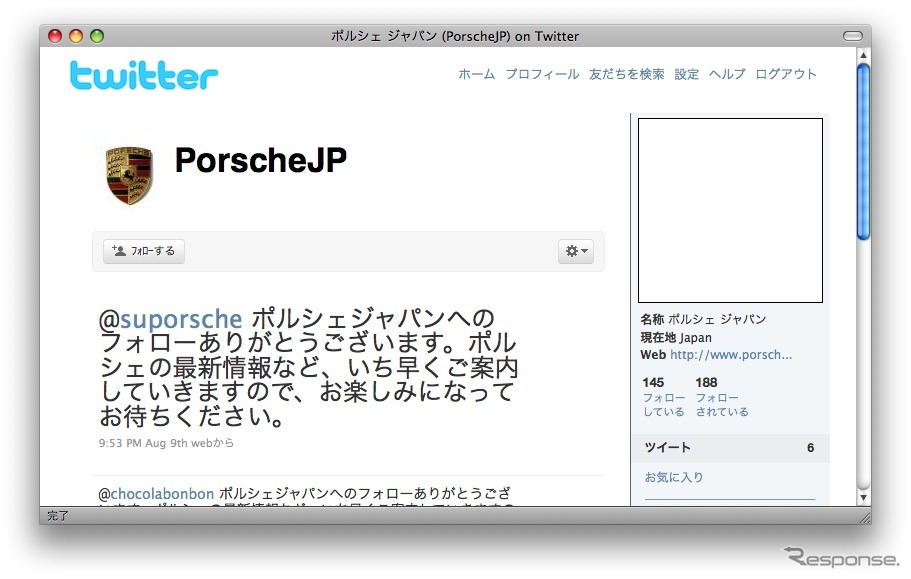Open the お気に入り favorites link

pos(674,477)
